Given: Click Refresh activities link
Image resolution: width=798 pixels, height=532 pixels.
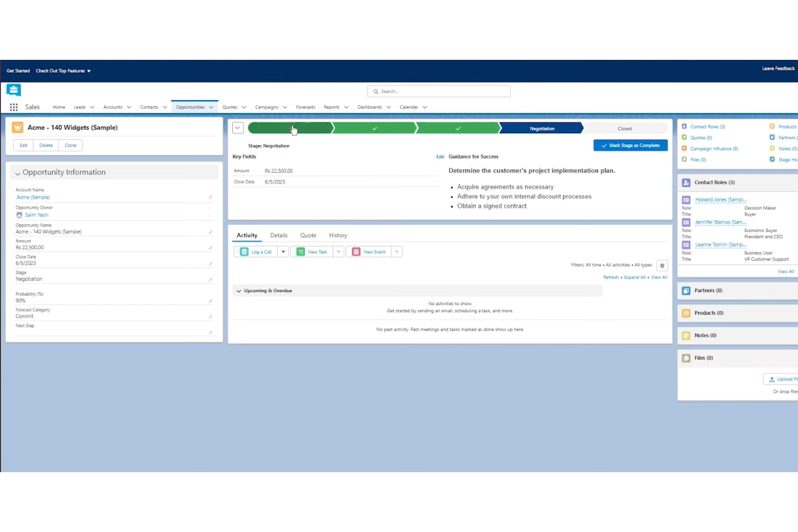Looking at the screenshot, I should pos(611,277).
